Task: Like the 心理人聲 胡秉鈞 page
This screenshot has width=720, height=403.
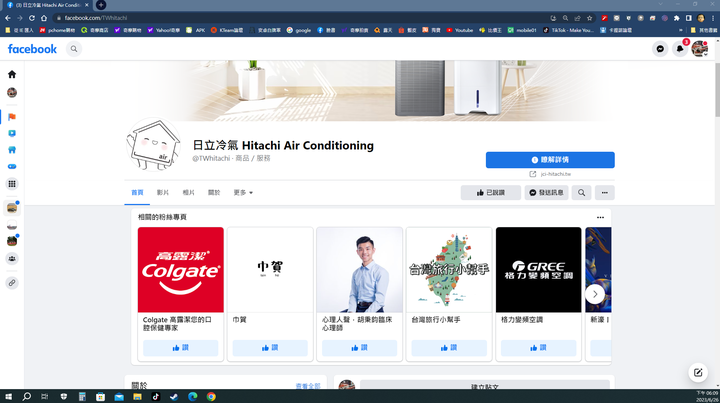Action: pyautogui.click(x=360, y=348)
